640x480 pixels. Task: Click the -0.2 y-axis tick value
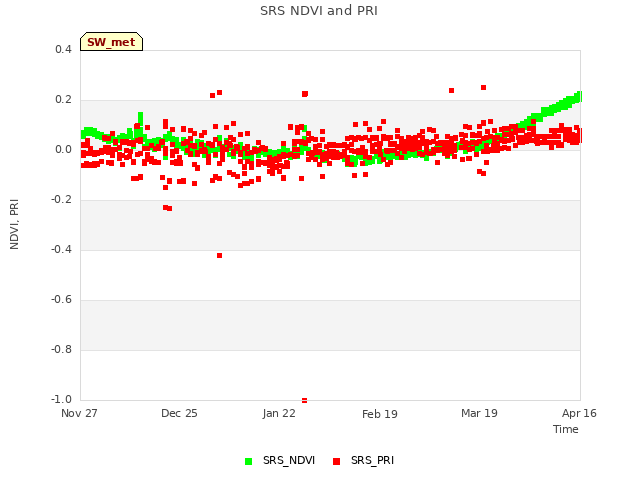61,200
